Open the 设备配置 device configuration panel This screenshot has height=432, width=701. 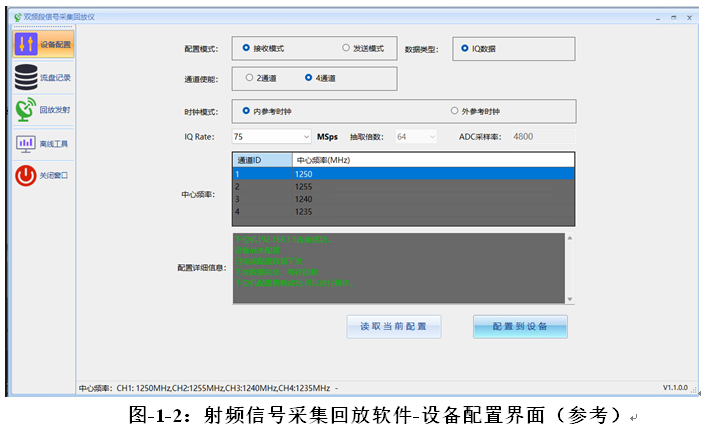click(x=41, y=44)
